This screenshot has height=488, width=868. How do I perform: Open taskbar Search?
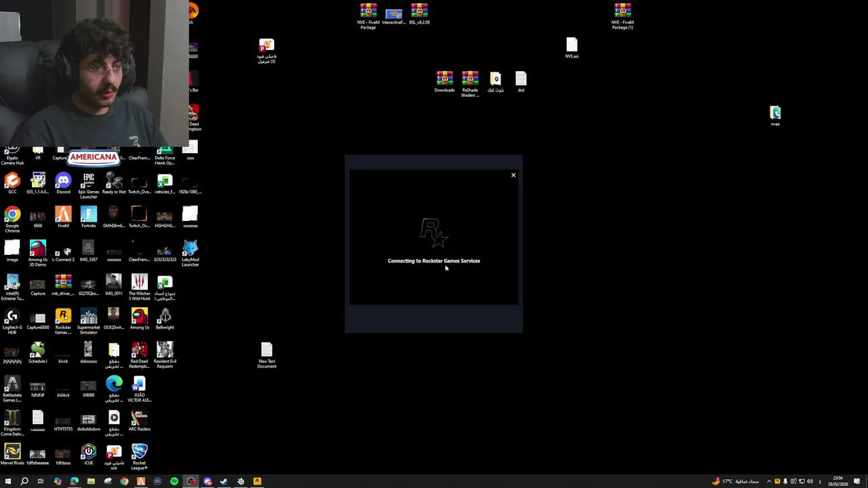coord(24,481)
